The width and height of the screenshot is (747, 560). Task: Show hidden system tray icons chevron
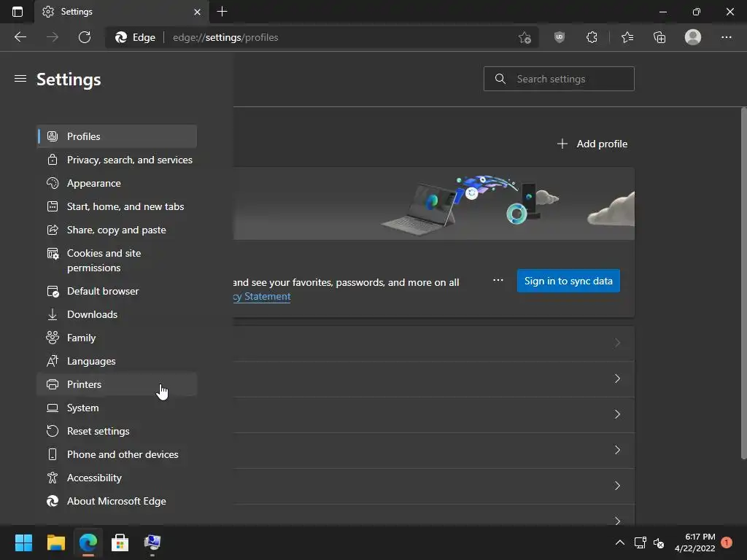pyautogui.click(x=620, y=542)
